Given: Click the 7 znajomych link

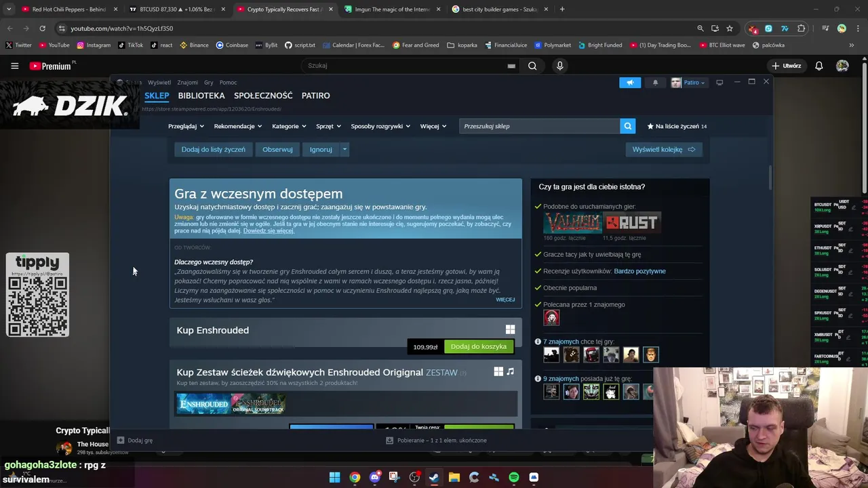Looking at the screenshot, I should [x=561, y=342].
